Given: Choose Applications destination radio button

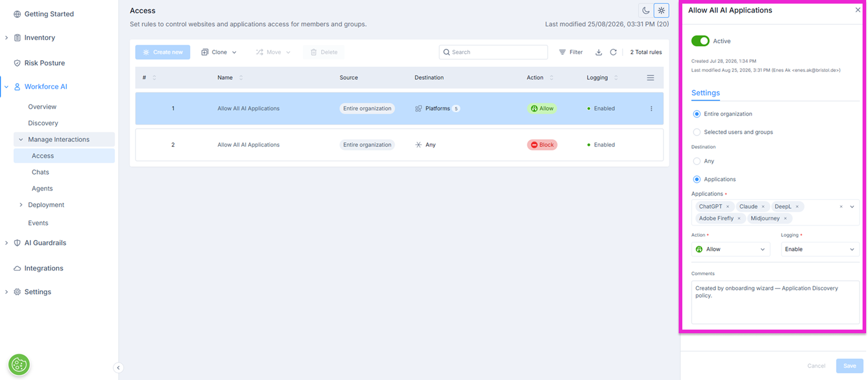Looking at the screenshot, I should (x=697, y=179).
